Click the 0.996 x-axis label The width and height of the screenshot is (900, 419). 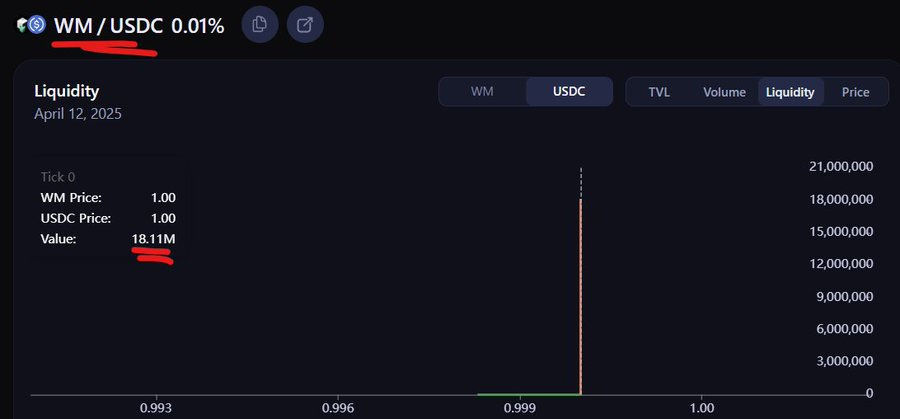point(338,408)
